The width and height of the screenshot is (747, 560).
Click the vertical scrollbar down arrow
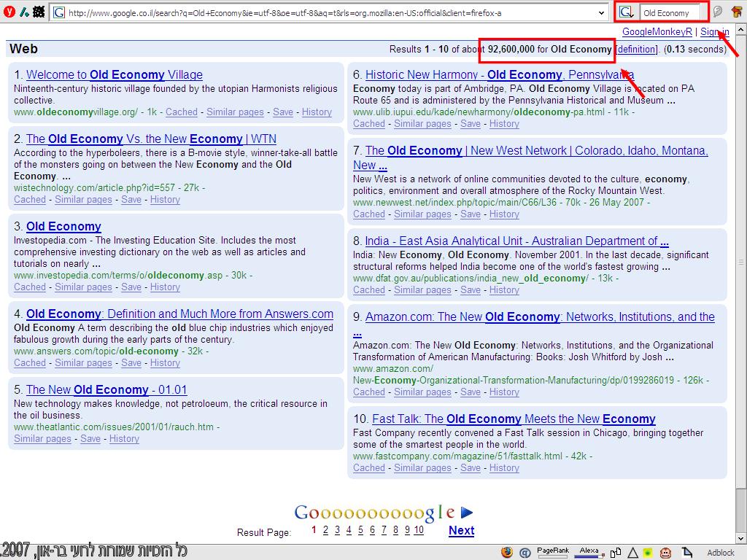click(741, 539)
